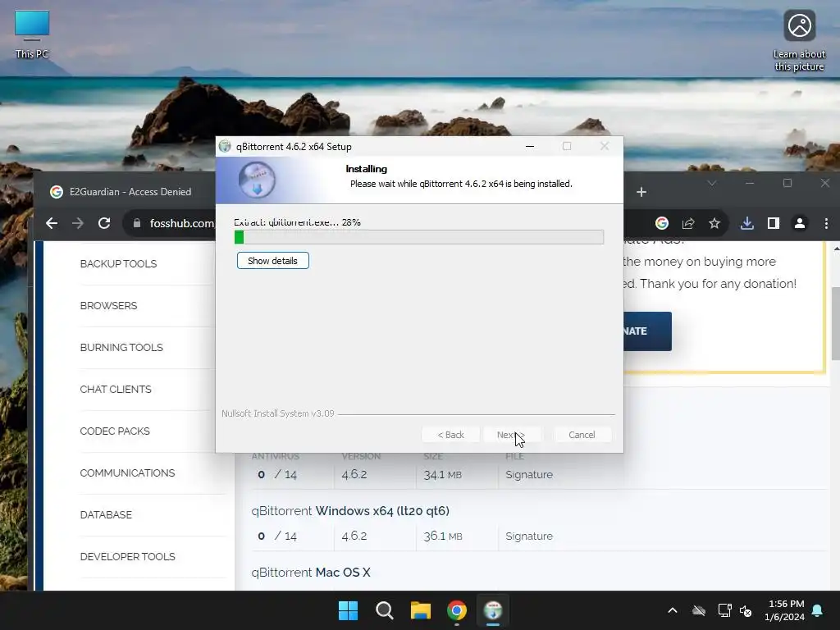Click the Back button in installer
This screenshot has height=630, width=840.
450,435
